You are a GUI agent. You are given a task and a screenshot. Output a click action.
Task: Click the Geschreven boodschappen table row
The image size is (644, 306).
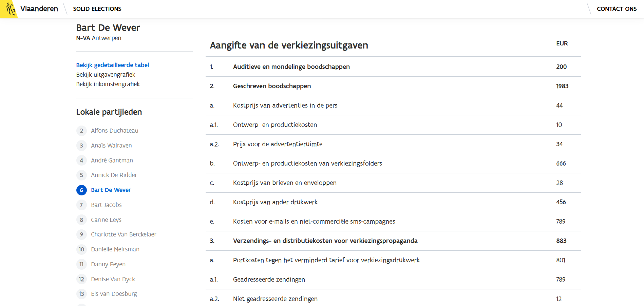pos(393,86)
